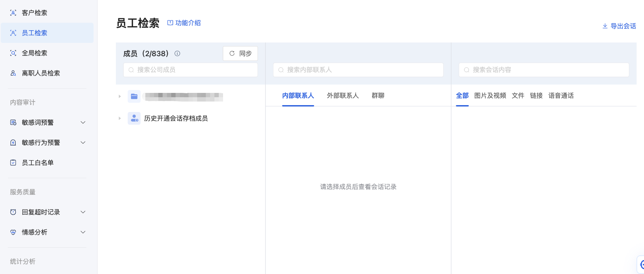Switch to the 群聊 tab

click(x=378, y=96)
